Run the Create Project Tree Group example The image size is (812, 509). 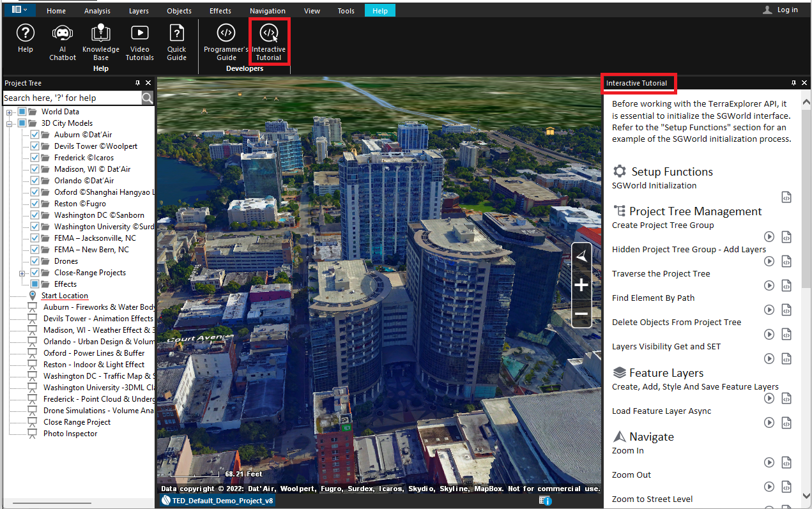click(x=769, y=237)
